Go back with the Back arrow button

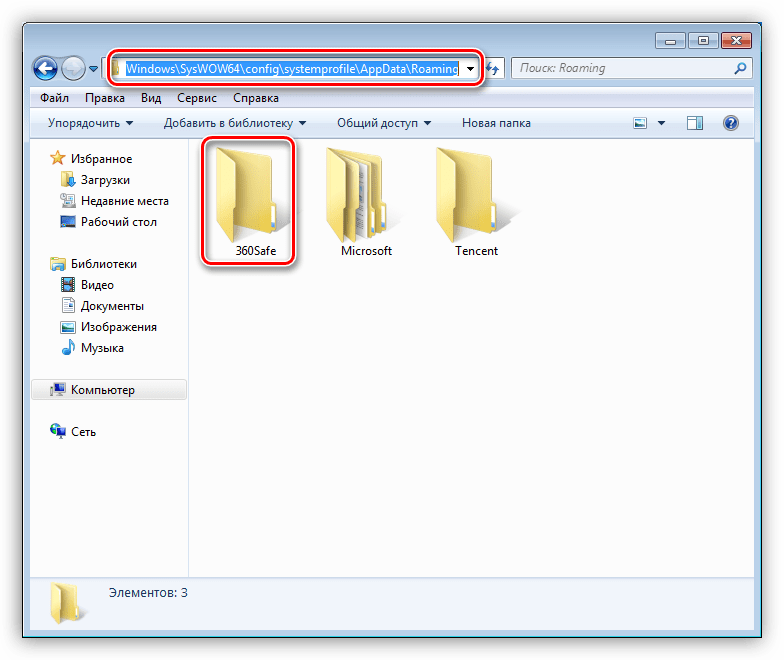[45, 68]
